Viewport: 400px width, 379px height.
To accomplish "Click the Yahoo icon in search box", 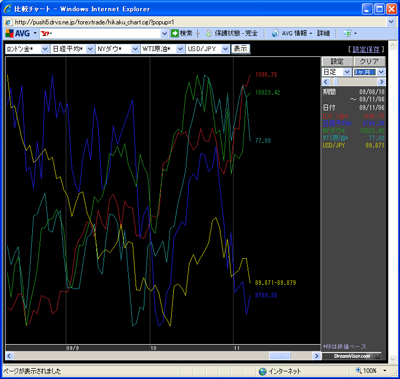I will (x=45, y=34).
